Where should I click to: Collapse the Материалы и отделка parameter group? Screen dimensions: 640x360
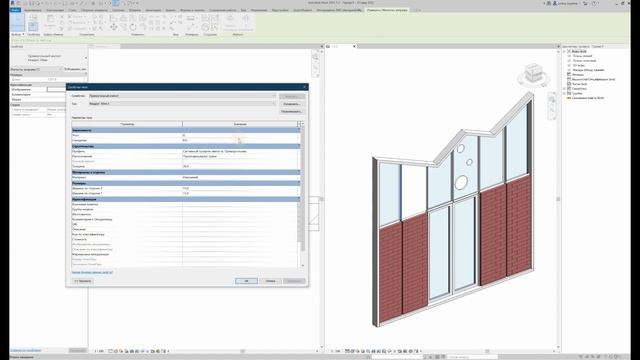(298, 172)
